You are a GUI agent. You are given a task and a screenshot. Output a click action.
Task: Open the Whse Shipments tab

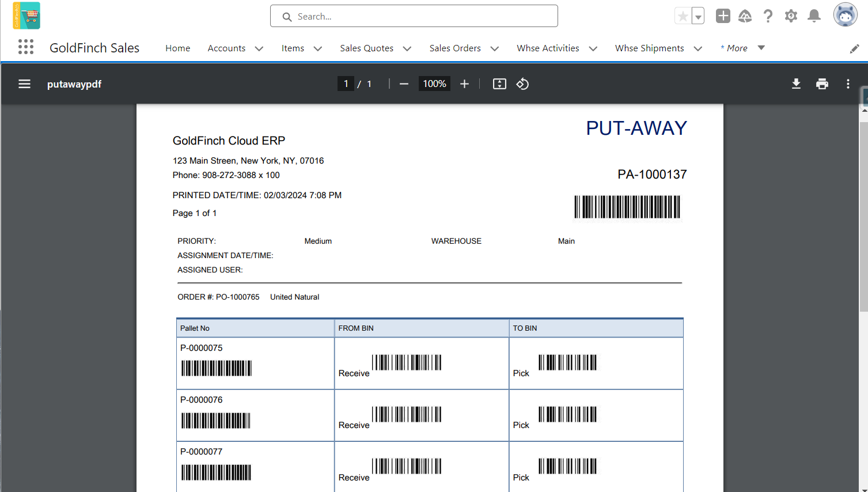pos(649,48)
